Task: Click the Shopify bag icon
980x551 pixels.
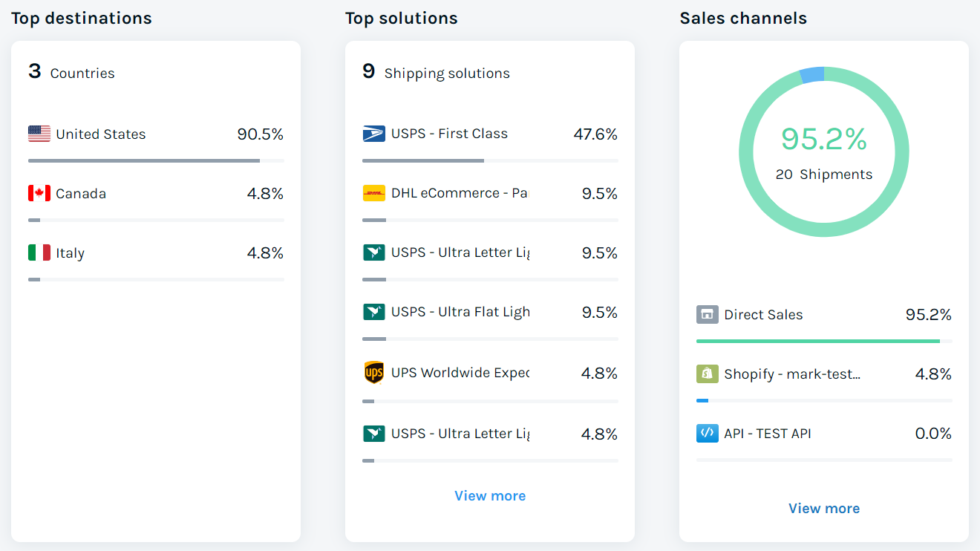Action: click(x=708, y=374)
